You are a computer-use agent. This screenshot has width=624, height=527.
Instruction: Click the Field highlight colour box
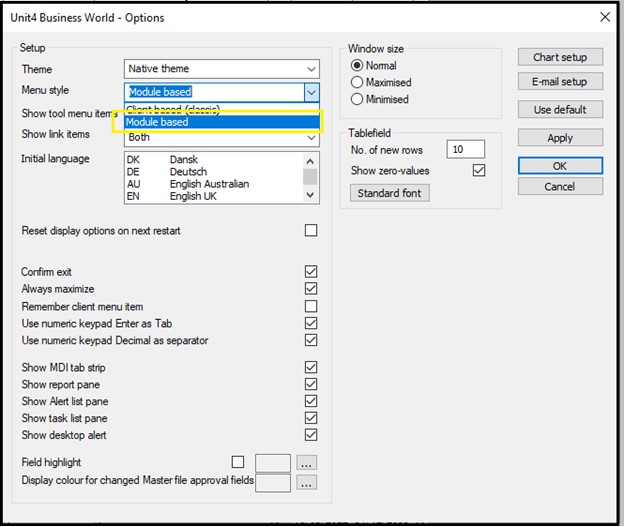273,463
